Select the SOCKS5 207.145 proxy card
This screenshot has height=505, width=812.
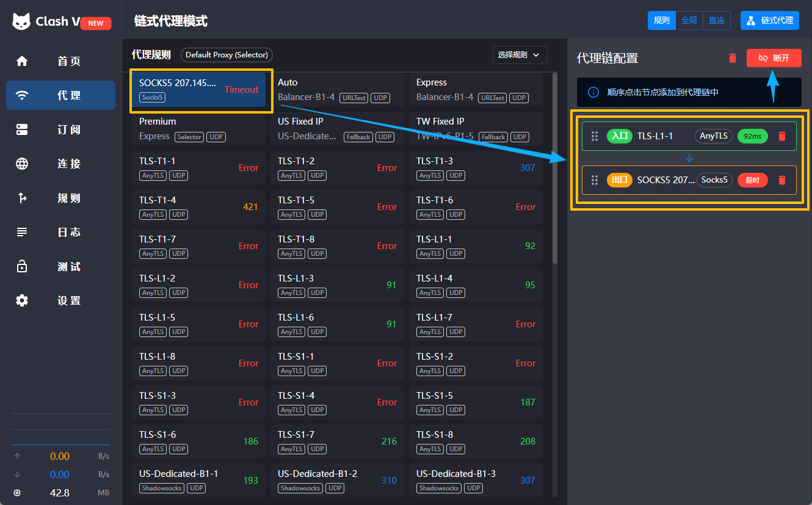(x=198, y=90)
